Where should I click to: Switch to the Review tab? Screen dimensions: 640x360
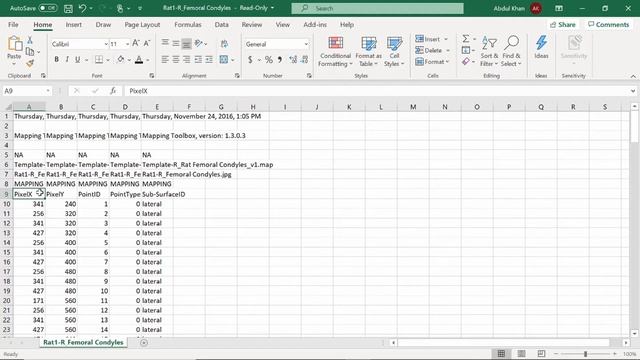(x=251, y=24)
